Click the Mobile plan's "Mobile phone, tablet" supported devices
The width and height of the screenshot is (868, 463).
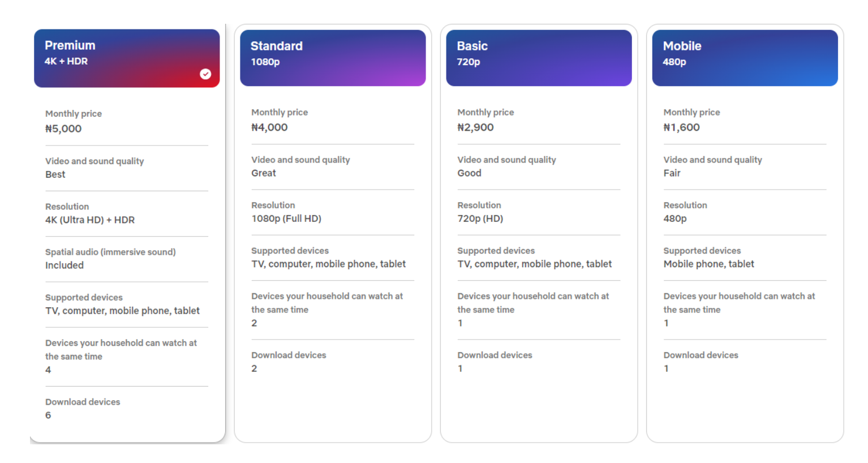[708, 264]
